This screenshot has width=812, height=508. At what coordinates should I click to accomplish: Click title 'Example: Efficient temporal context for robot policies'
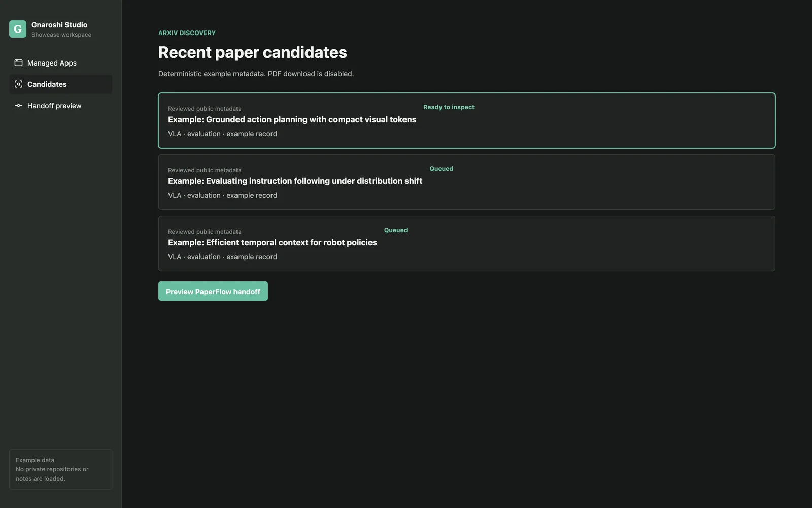point(273,242)
